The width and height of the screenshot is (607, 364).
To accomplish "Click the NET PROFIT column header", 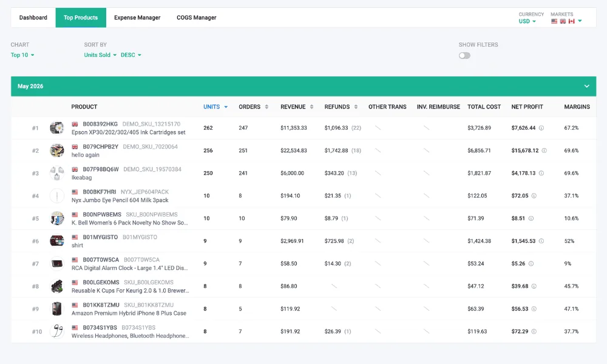I will (x=527, y=107).
